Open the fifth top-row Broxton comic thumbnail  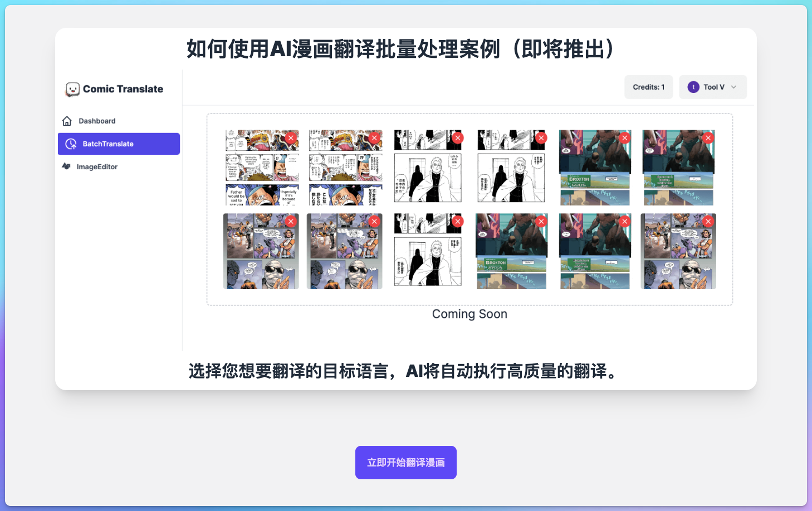pos(595,168)
